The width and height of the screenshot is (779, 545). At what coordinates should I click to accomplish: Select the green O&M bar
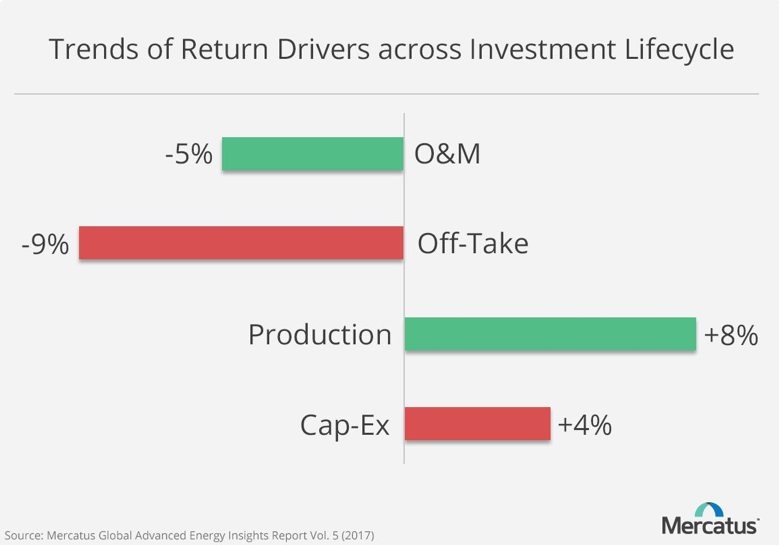312,154
